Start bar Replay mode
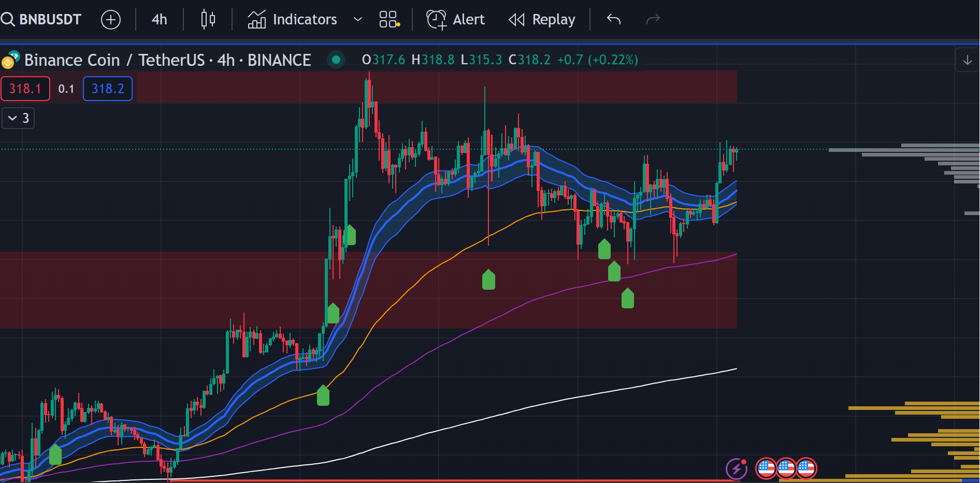This screenshot has height=483, width=980. (x=542, y=20)
